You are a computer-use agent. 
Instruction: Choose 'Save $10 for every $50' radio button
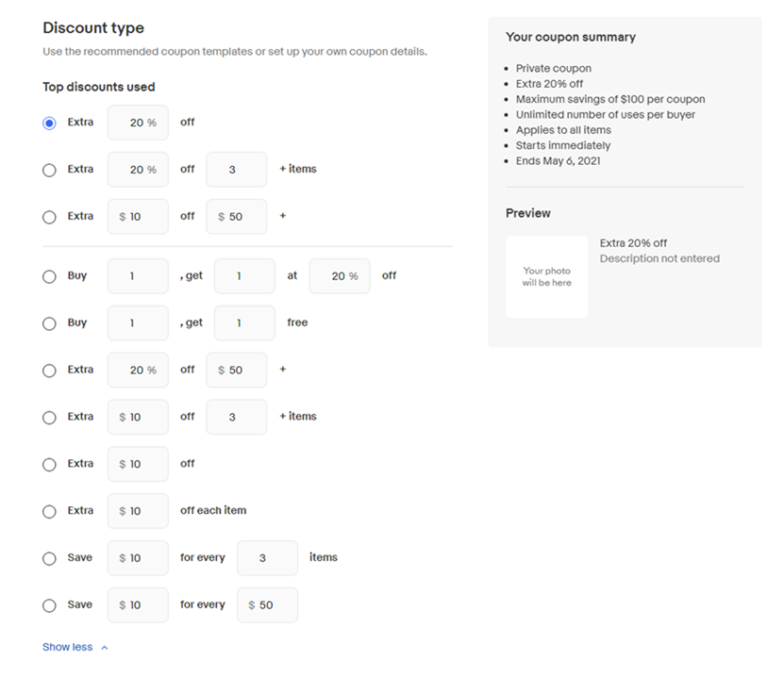click(49, 605)
